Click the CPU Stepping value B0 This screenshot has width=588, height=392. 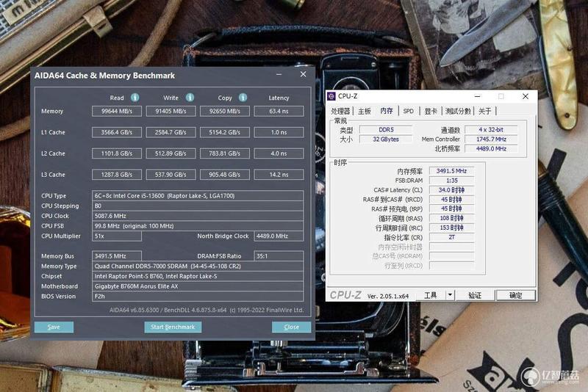coord(198,206)
